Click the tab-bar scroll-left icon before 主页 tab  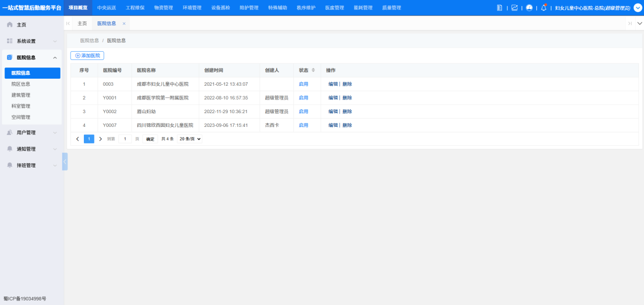pyautogui.click(x=68, y=23)
